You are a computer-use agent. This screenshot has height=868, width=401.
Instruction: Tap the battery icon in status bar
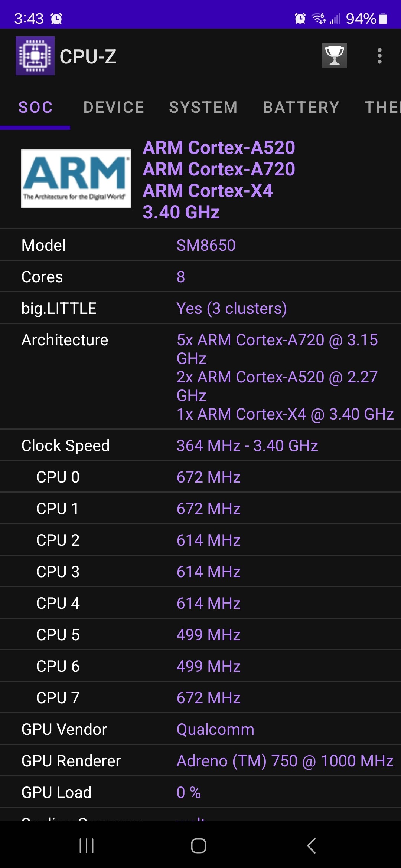click(x=383, y=19)
